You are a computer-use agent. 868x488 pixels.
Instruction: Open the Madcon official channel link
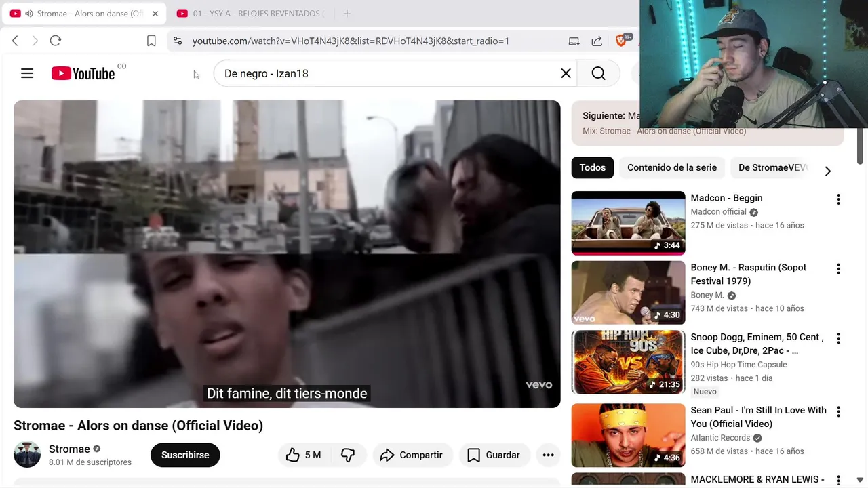click(718, 212)
